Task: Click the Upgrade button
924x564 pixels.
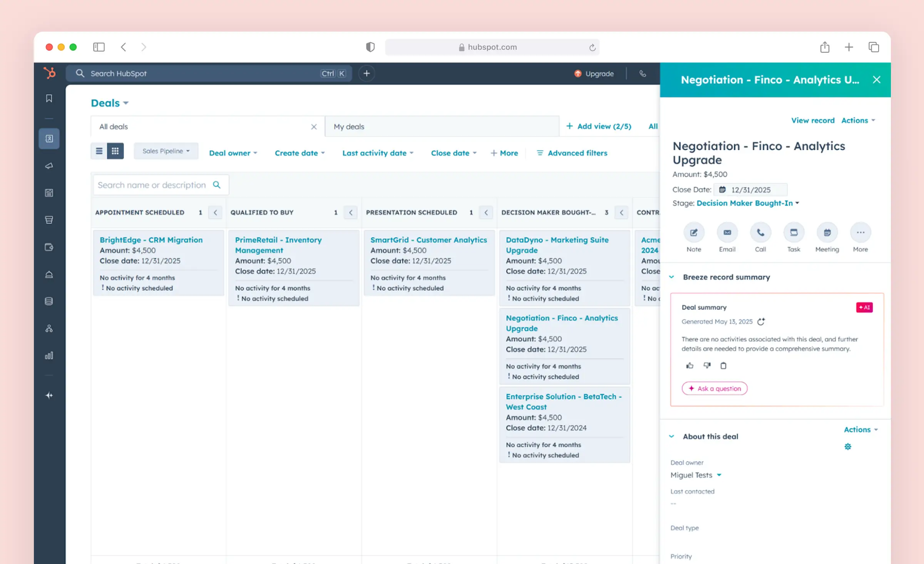Action: 594,73
